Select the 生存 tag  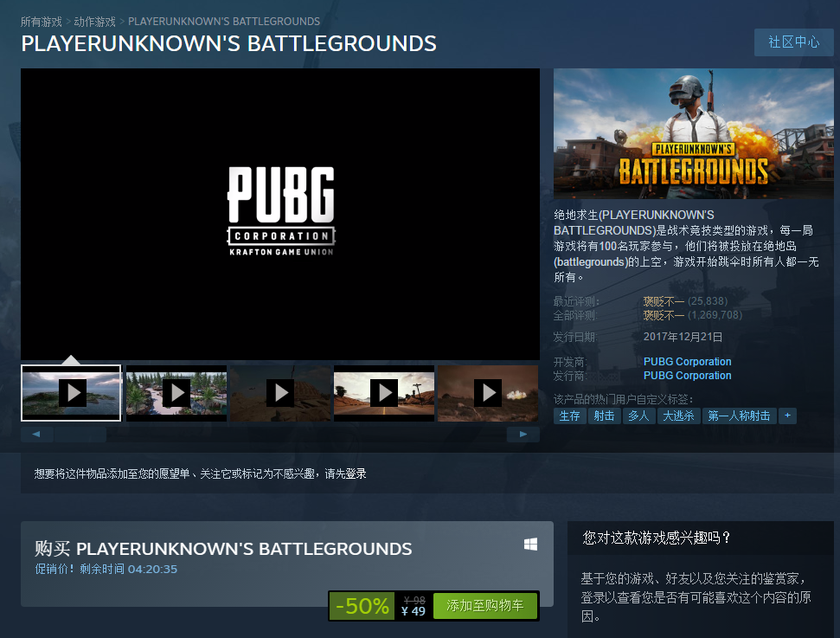click(x=569, y=416)
